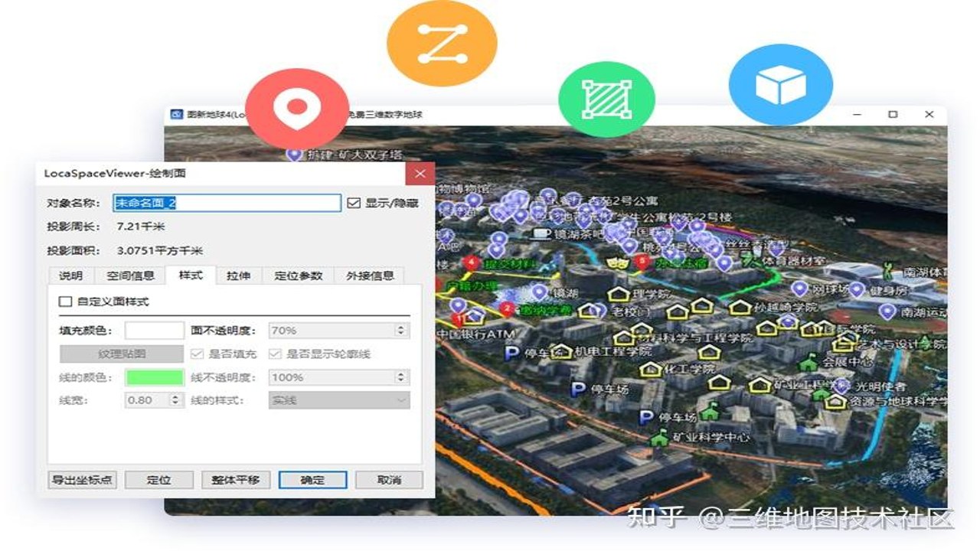Toggle the 显示/隐藏 checkbox

[354, 203]
